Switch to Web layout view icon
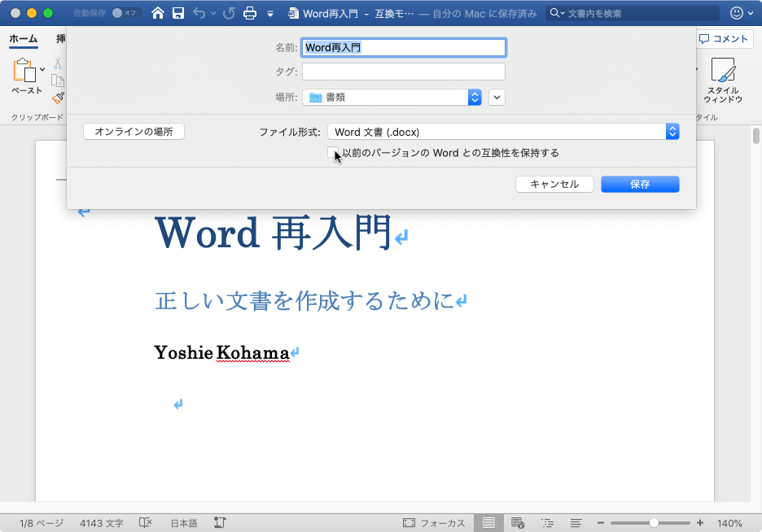This screenshot has width=762, height=532. pyautogui.click(x=516, y=523)
